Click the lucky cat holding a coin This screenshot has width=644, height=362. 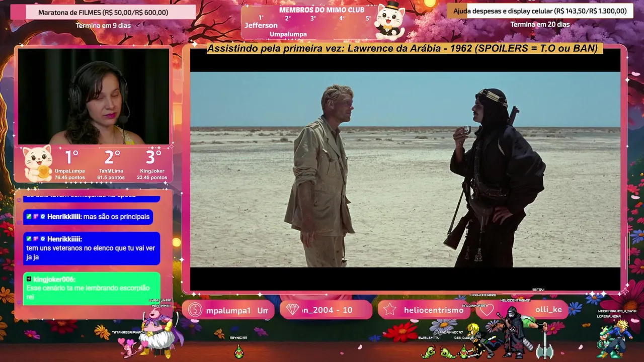coord(38,163)
